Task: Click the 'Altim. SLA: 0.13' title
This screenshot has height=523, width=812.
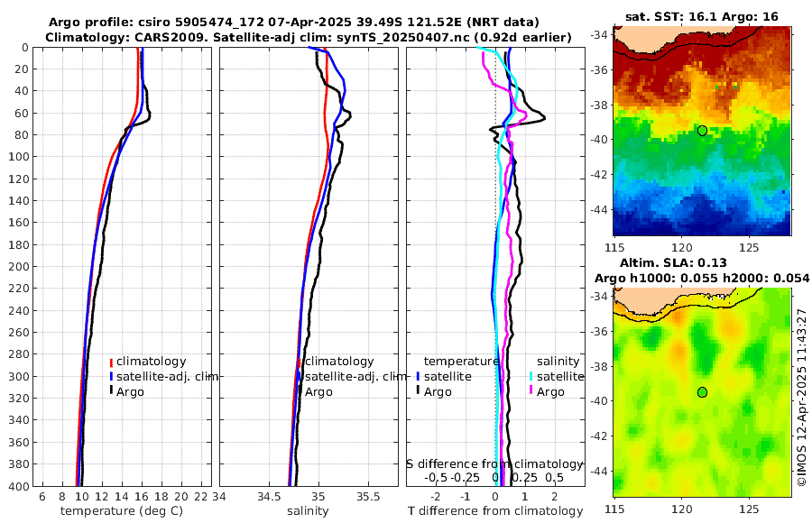Action: 673,262
